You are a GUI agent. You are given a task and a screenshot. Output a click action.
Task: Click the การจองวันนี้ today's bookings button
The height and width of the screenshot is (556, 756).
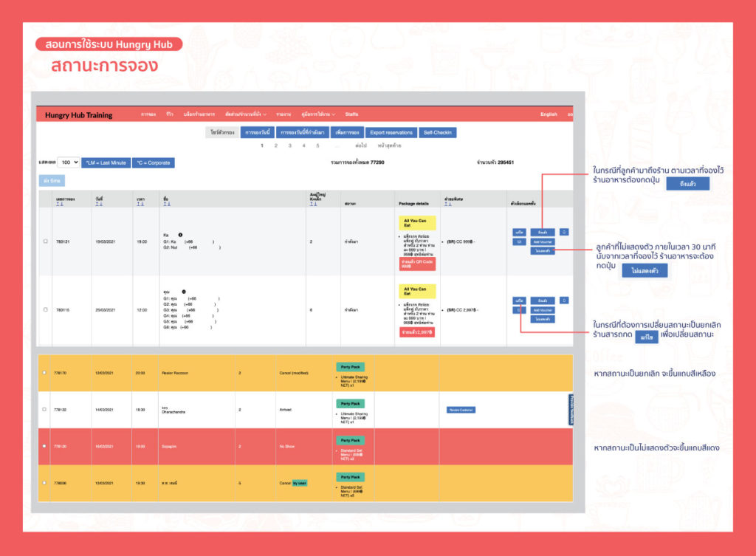coord(258,133)
